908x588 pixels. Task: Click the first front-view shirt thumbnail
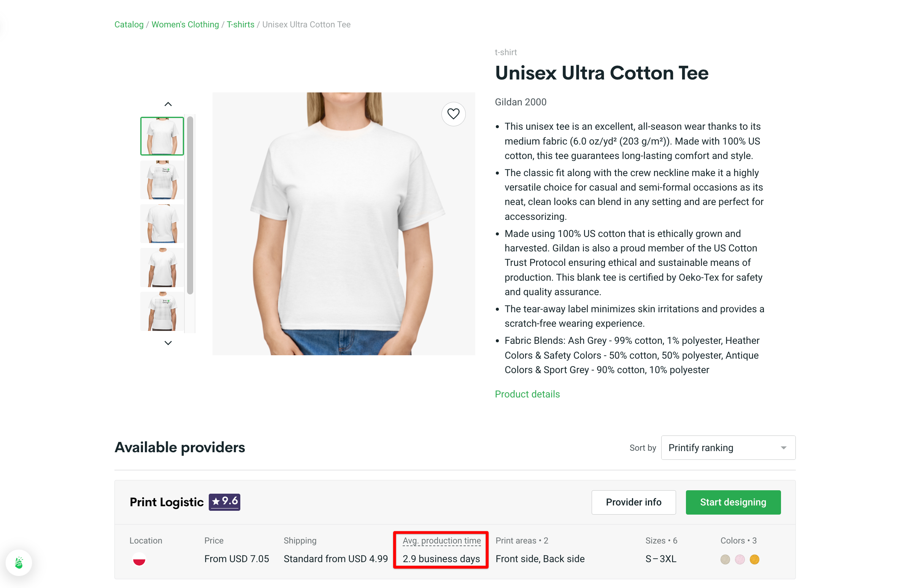(x=162, y=136)
